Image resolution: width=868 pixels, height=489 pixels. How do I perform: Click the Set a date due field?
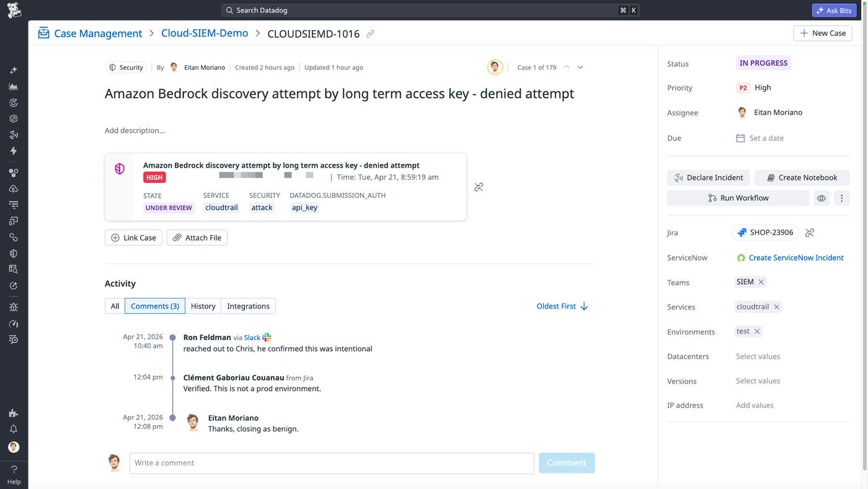tap(759, 138)
